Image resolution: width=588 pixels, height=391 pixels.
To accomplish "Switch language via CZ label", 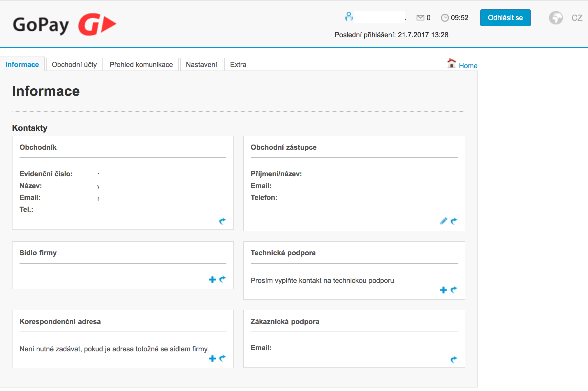I will [x=577, y=18].
